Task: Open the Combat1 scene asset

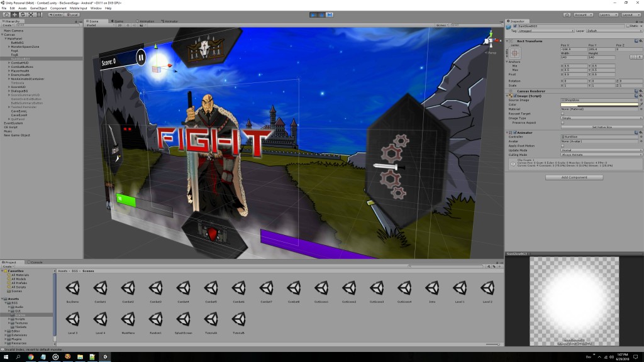Action: (100, 289)
